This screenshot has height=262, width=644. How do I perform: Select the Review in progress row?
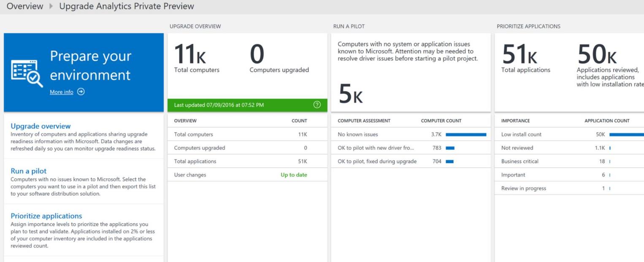569,188
